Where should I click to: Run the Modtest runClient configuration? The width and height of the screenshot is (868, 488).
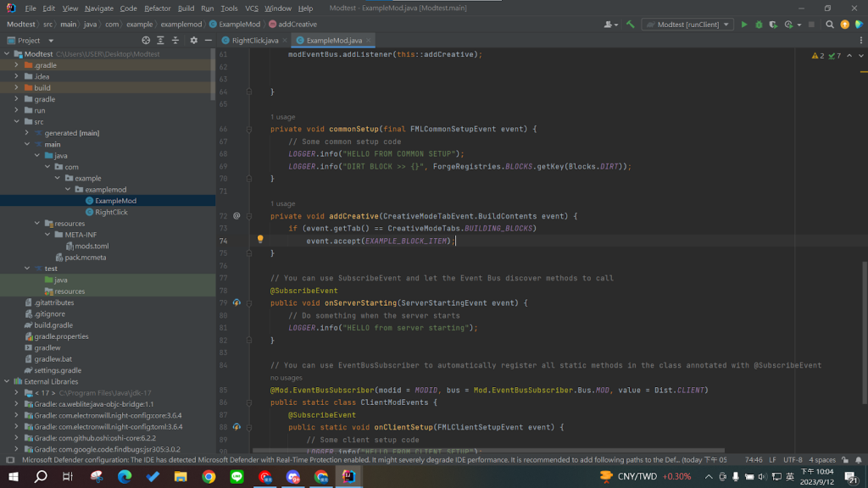[x=744, y=25]
